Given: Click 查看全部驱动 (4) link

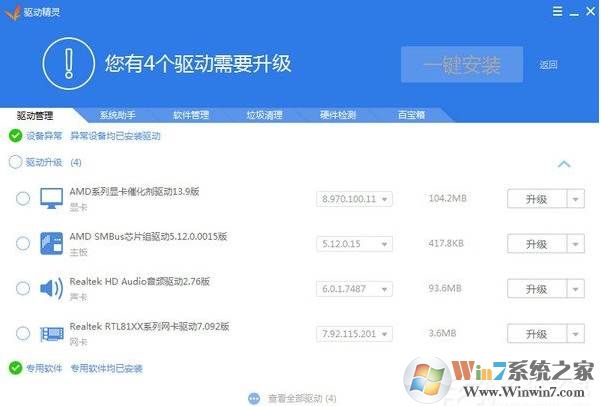Looking at the screenshot, I should [302, 399].
